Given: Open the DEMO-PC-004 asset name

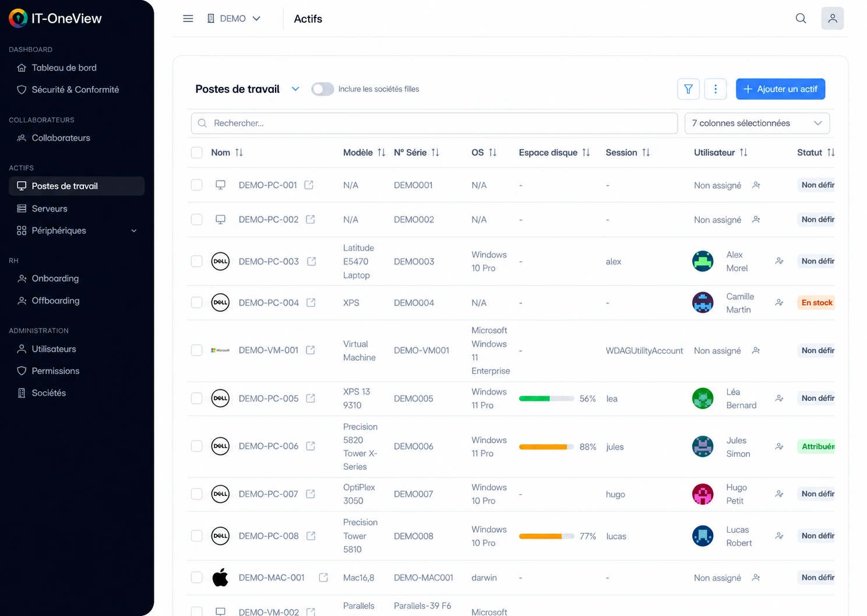Looking at the screenshot, I should coord(269,302).
